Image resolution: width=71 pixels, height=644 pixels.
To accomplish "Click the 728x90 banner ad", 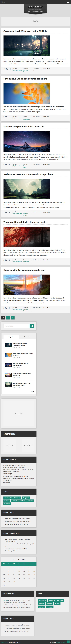I will [35, 21].
